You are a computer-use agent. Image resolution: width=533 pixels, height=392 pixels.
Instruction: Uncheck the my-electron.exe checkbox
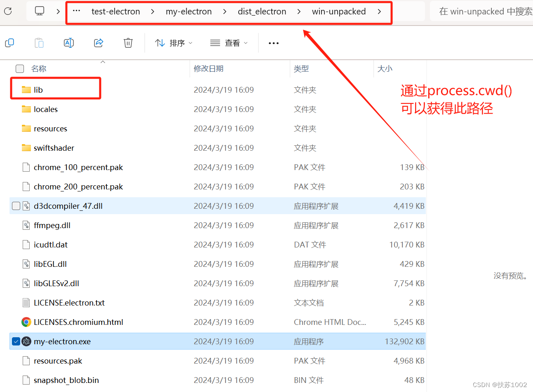coord(16,341)
